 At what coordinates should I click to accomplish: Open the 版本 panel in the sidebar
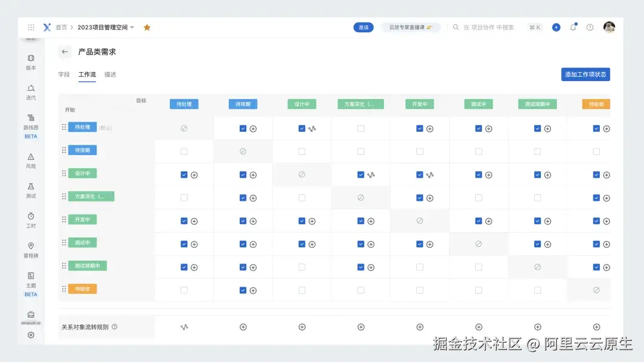point(30,61)
